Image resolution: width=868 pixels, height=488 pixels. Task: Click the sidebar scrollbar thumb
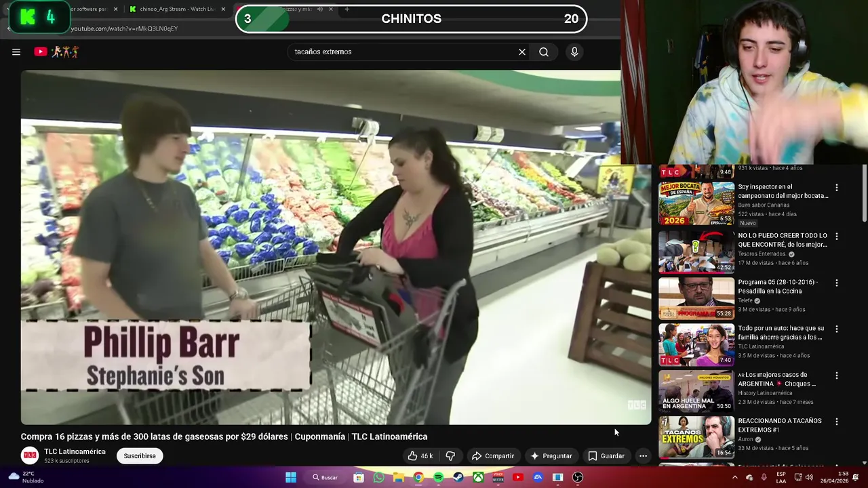(x=864, y=193)
